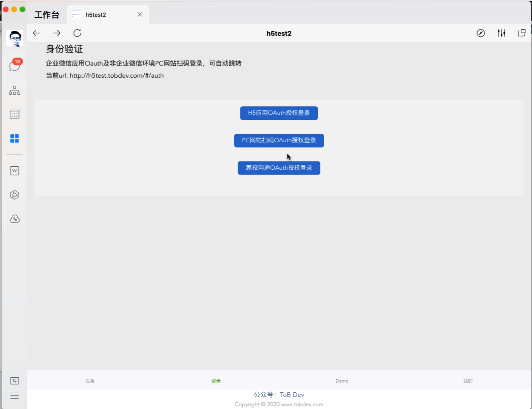
Task: Go back with the left arrow
Action: [x=36, y=33]
